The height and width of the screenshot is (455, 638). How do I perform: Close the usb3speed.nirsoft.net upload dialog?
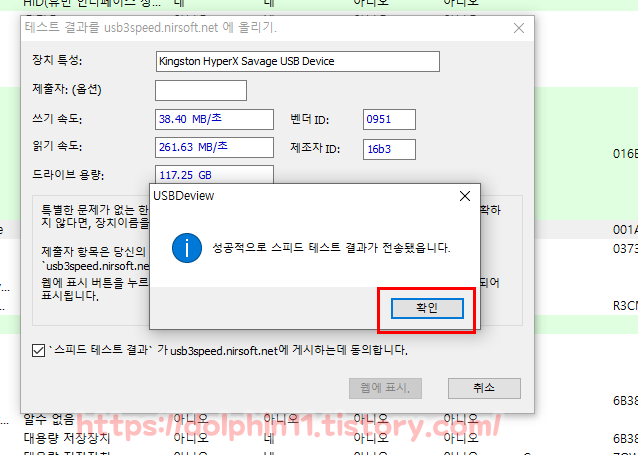coord(519,28)
